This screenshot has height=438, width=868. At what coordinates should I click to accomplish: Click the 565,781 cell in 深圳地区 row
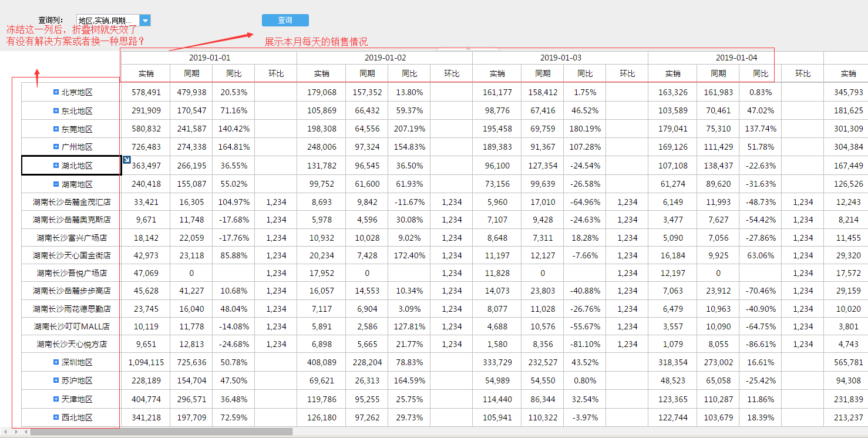(846, 362)
